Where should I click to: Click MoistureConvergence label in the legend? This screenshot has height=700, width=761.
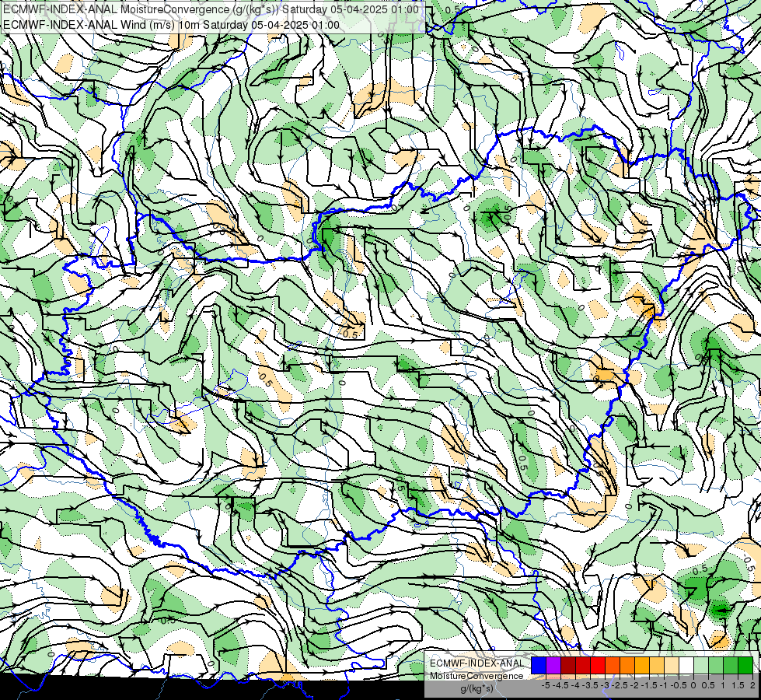[476, 676]
